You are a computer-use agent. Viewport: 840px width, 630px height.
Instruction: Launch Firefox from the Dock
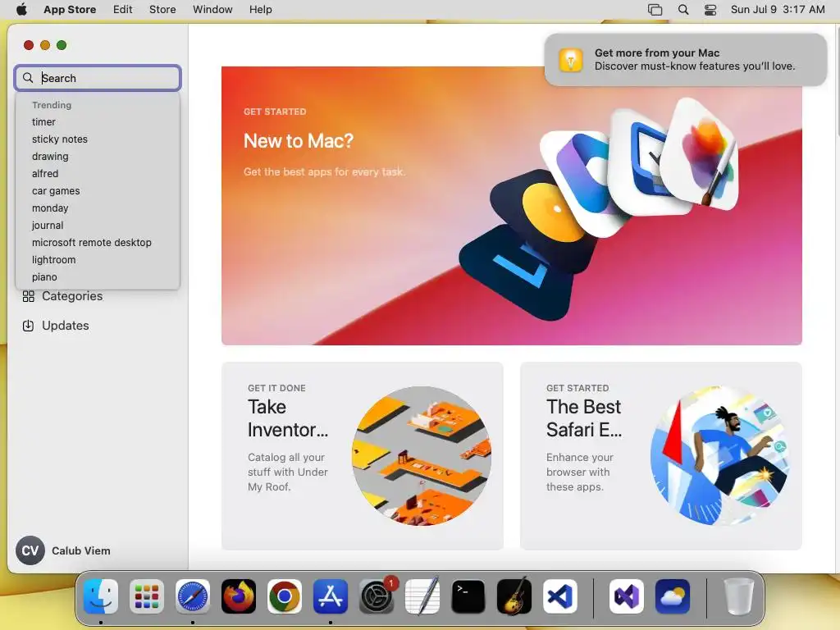coord(239,596)
